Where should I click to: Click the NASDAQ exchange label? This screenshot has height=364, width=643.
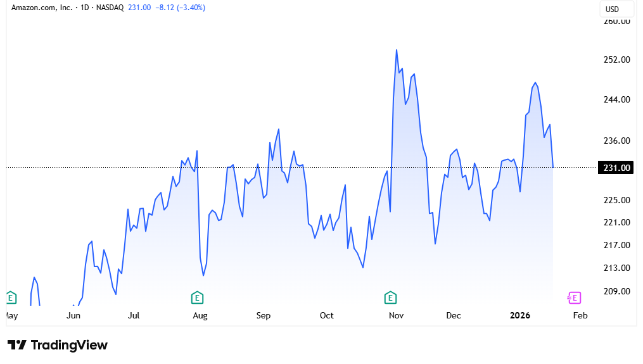[110, 8]
